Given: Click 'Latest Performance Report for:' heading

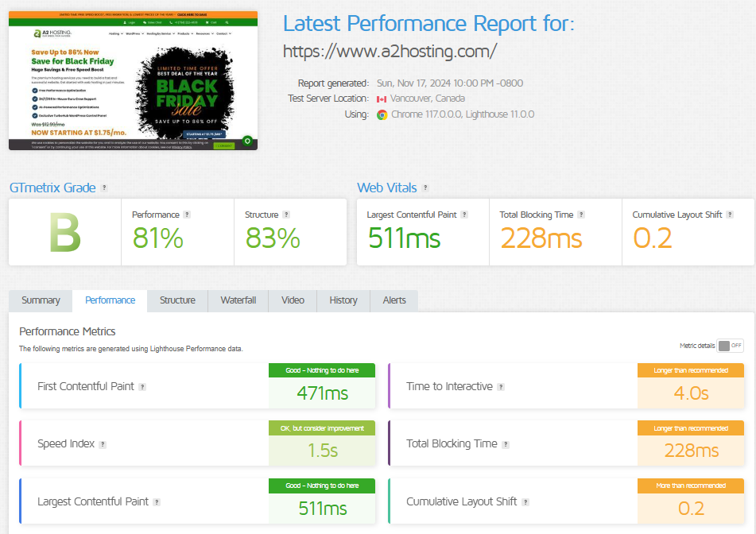Looking at the screenshot, I should 428,23.
